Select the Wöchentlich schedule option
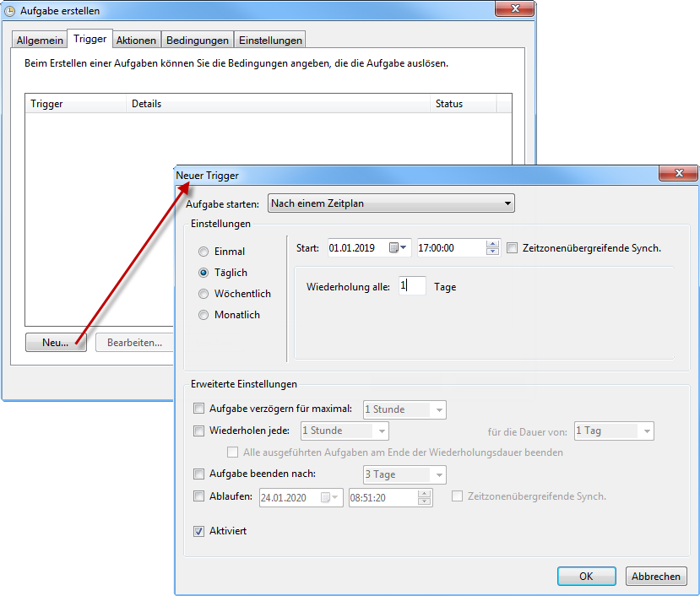The height and width of the screenshot is (596, 700). 203,294
